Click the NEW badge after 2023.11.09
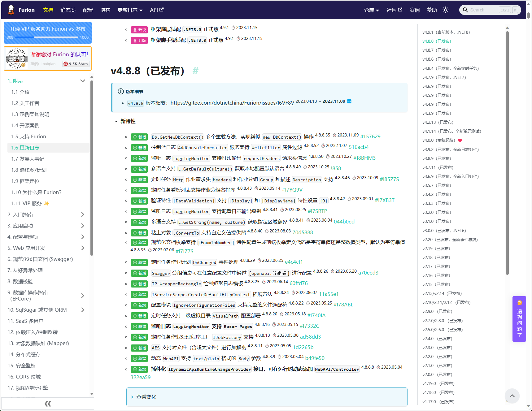 tap(349, 102)
